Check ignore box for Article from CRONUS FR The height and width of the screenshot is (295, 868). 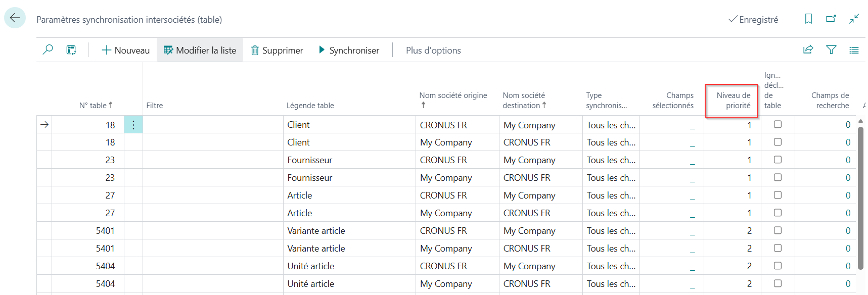point(778,195)
